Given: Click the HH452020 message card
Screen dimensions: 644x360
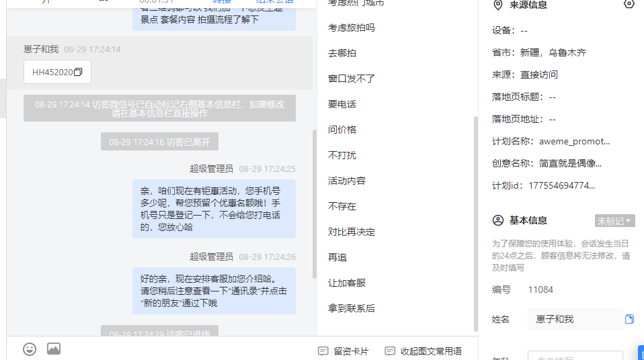Looking at the screenshot, I should point(58,72).
